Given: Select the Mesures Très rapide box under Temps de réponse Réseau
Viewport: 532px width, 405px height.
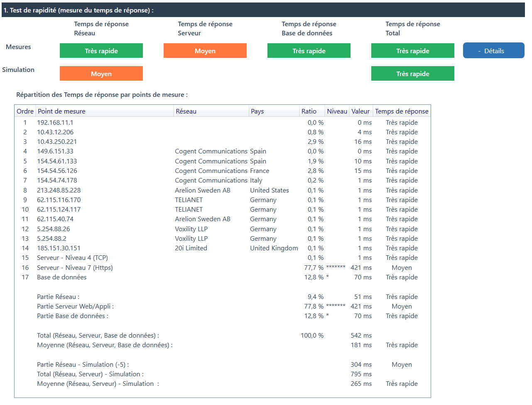Looking at the screenshot, I should tap(101, 51).
